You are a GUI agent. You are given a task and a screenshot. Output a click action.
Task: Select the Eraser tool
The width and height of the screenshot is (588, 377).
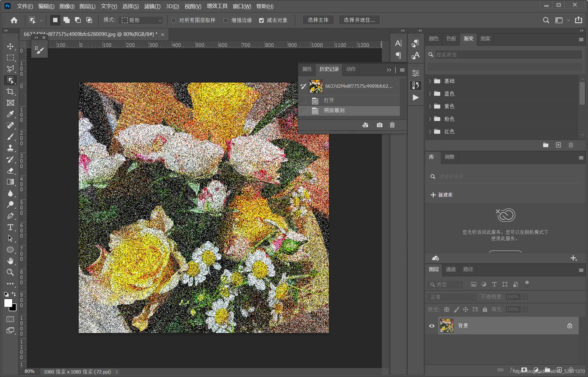tap(10, 171)
